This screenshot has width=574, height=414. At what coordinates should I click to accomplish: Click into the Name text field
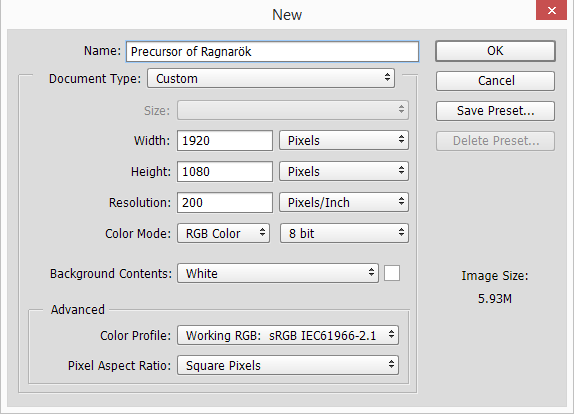272,52
